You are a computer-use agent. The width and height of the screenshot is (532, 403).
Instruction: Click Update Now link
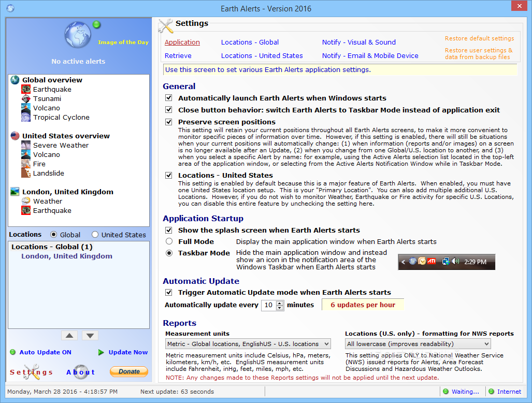click(128, 352)
